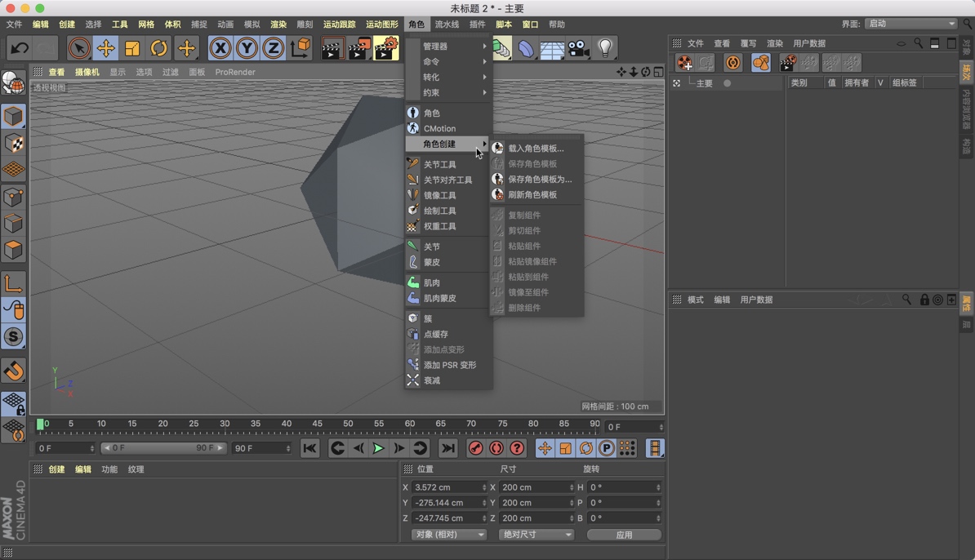
Task: Click the Light bulb icon
Action: (x=605, y=48)
